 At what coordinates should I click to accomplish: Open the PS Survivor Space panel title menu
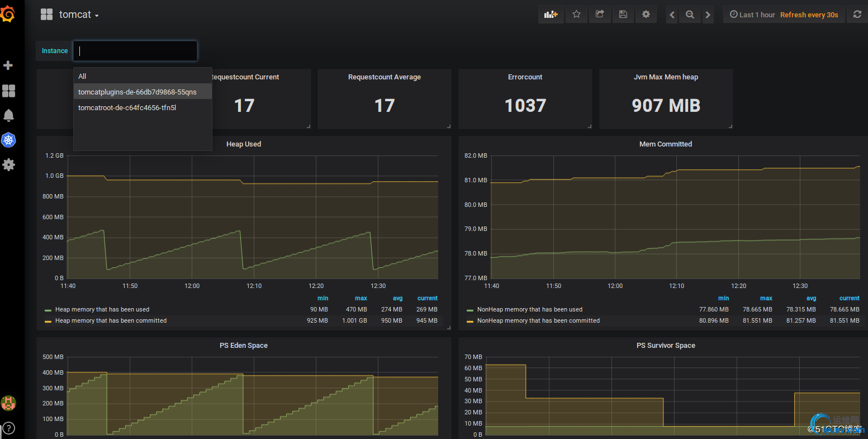pyautogui.click(x=666, y=346)
